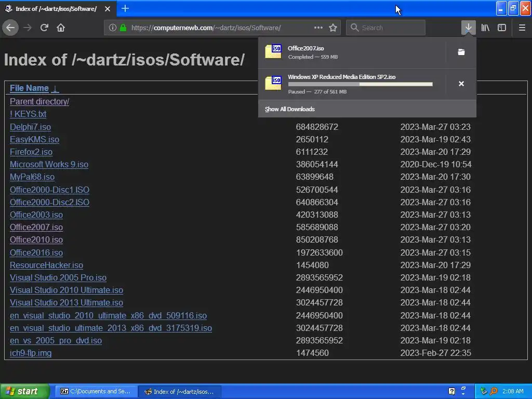Viewport: 532px width, 399px height.
Task: Click en_vs_2005_pro_dvd.iso link
Action: 56,341
